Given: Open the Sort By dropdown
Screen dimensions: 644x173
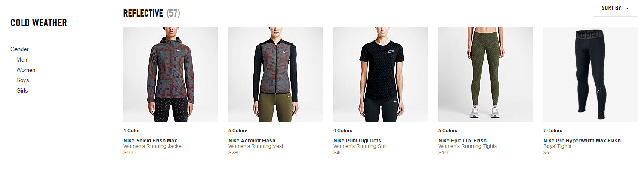Looking at the screenshot, I should coord(615,8).
